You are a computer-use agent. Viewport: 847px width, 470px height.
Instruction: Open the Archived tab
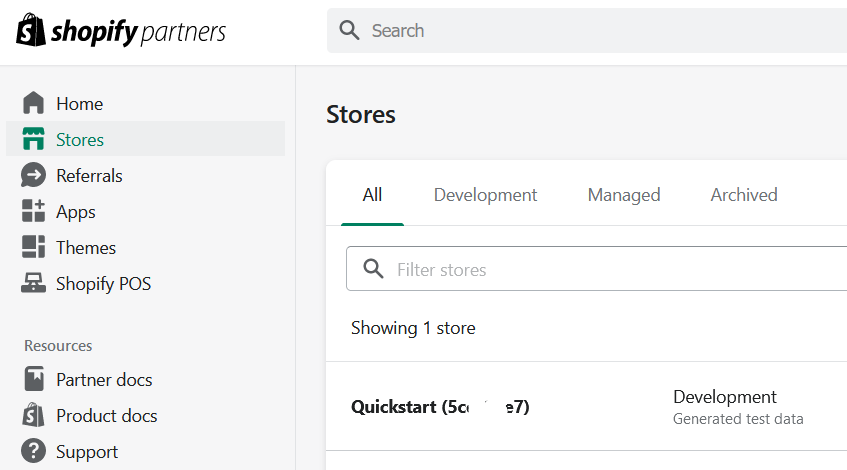point(744,195)
